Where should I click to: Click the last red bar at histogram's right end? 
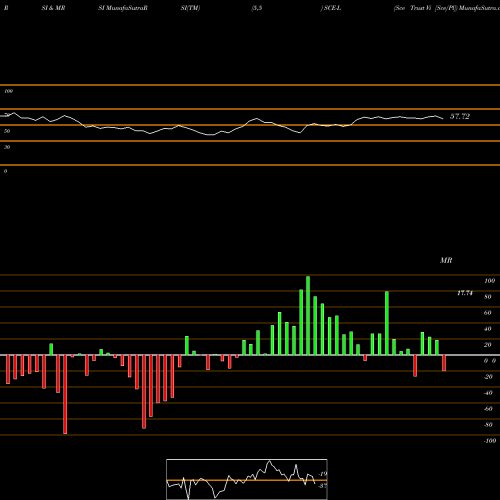[444, 363]
